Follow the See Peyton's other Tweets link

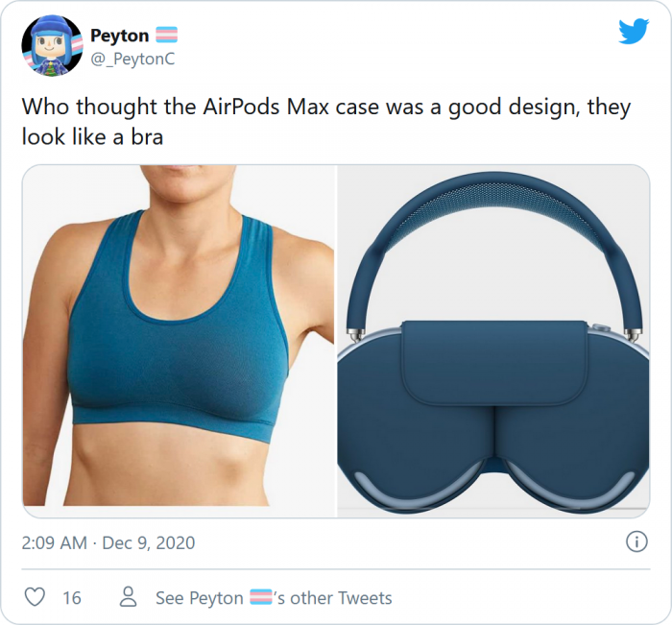coord(274,597)
